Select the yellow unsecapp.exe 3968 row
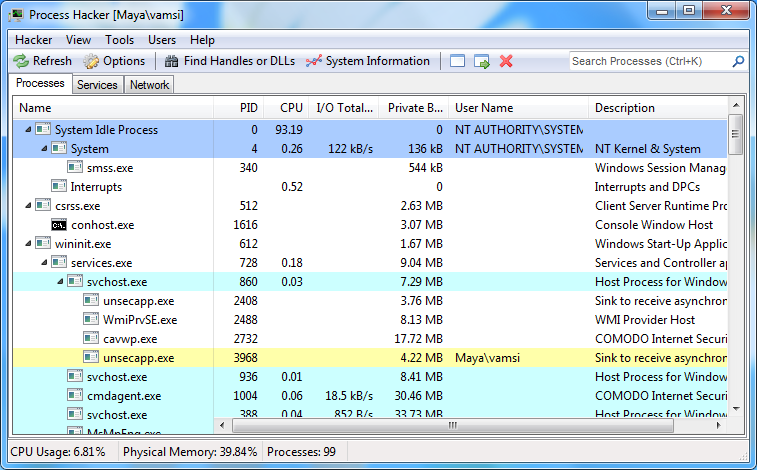Screen dimensions: 757x470 [x=370, y=358]
